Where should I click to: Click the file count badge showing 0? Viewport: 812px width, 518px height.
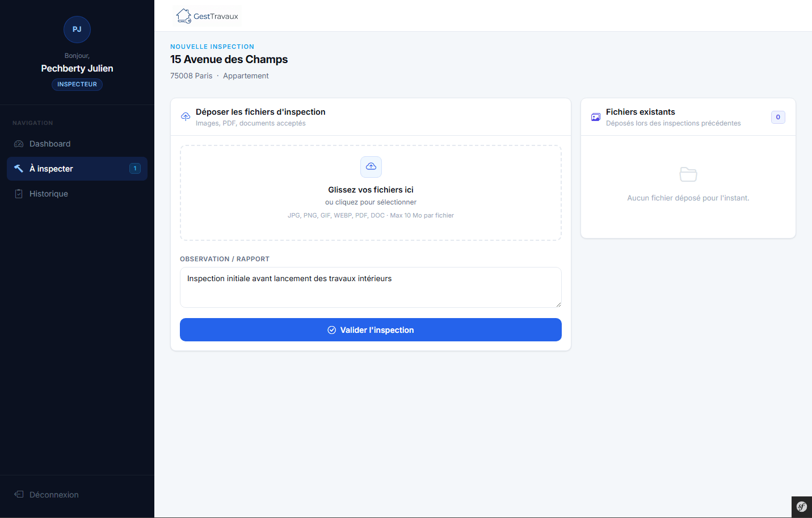[x=778, y=117]
